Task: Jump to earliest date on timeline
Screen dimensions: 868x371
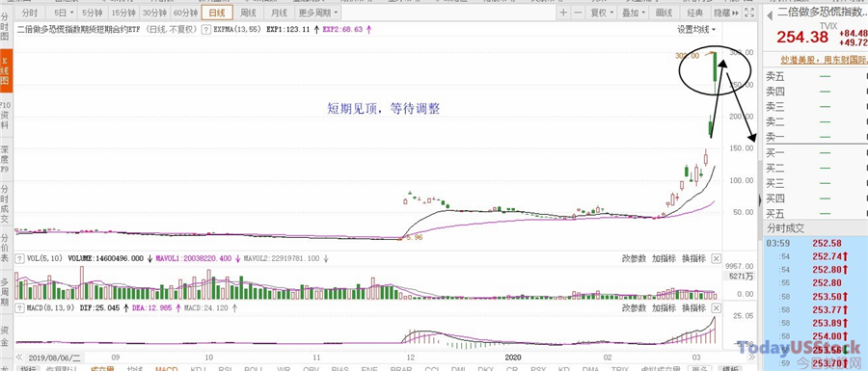Action: [19, 358]
